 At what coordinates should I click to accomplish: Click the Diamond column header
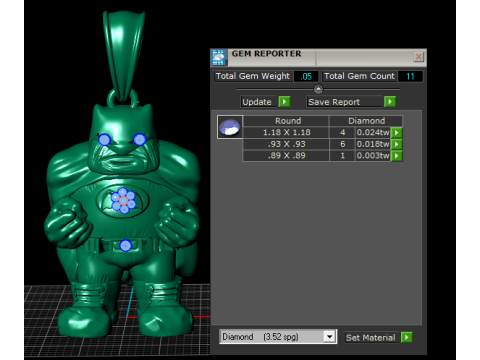(366, 121)
